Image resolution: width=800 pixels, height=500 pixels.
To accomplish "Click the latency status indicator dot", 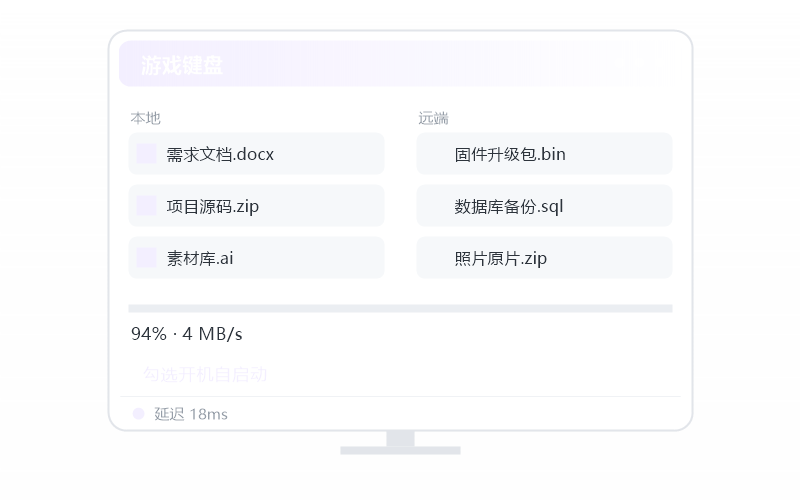I will tap(138, 414).
